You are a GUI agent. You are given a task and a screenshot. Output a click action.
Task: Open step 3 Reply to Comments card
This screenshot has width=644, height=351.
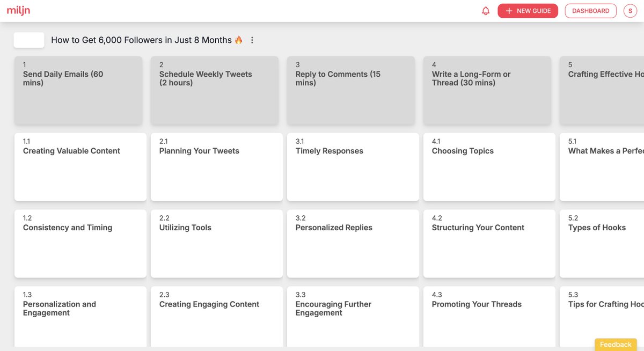tap(351, 91)
